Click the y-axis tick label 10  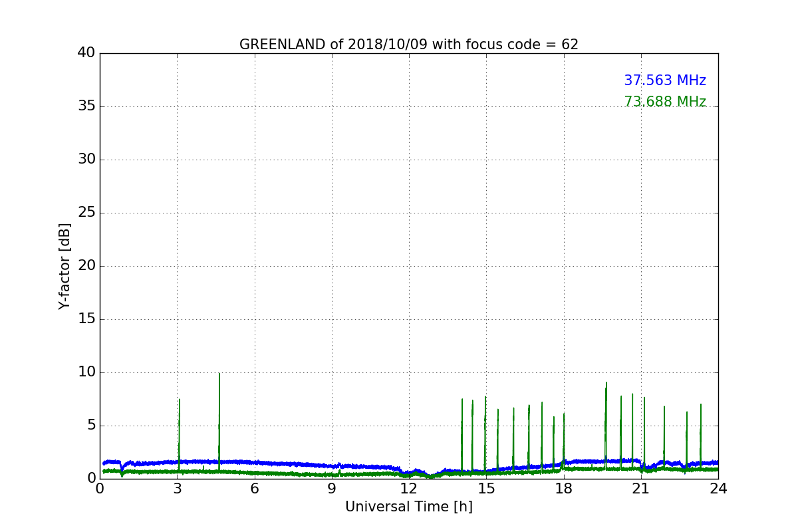86,372
